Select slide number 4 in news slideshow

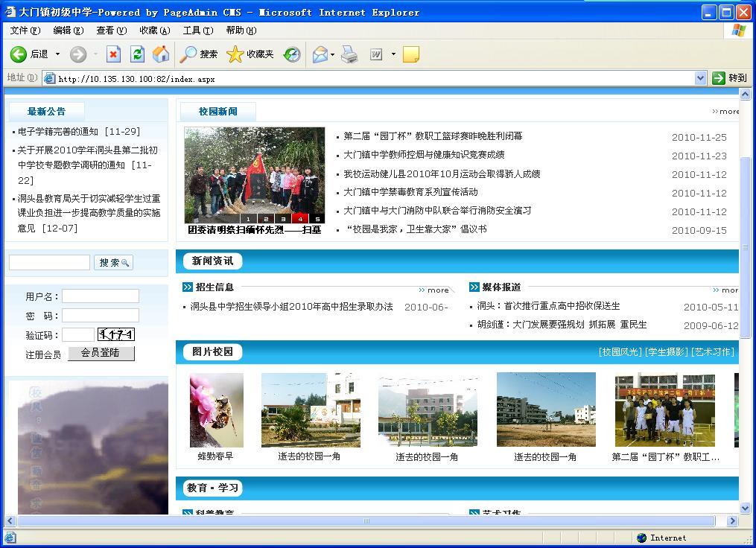pos(300,219)
